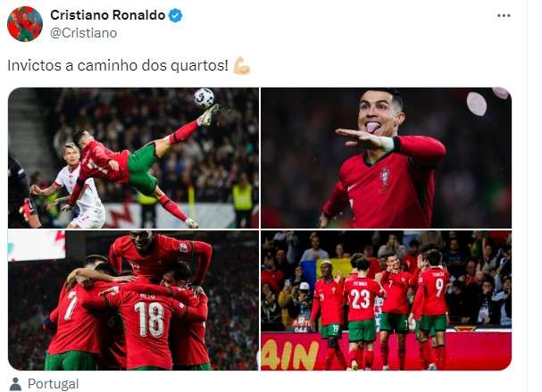Viewport: 542px width, 392px height.
Task: Open Cristiano Ronaldo's profile avatar
Action: tap(24, 24)
